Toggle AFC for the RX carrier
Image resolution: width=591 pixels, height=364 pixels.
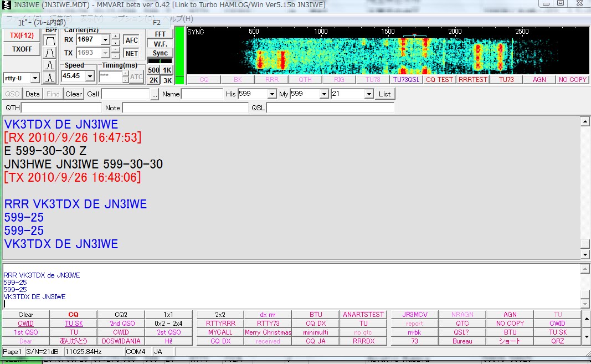pyautogui.click(x=131, y=40)
